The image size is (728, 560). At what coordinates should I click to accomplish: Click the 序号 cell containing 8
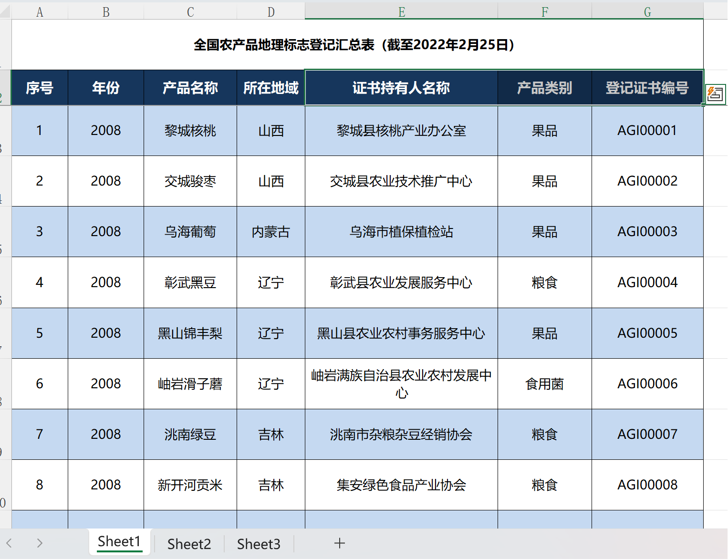(40, 485)
